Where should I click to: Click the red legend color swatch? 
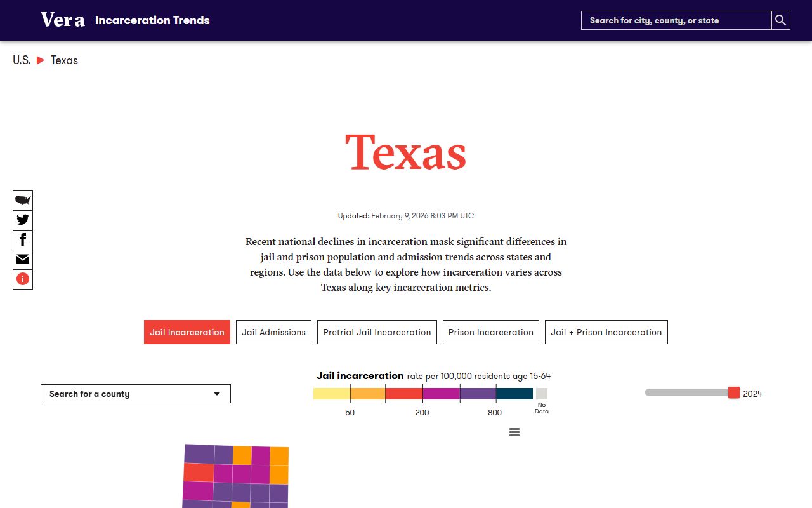[x=404, y=394]
